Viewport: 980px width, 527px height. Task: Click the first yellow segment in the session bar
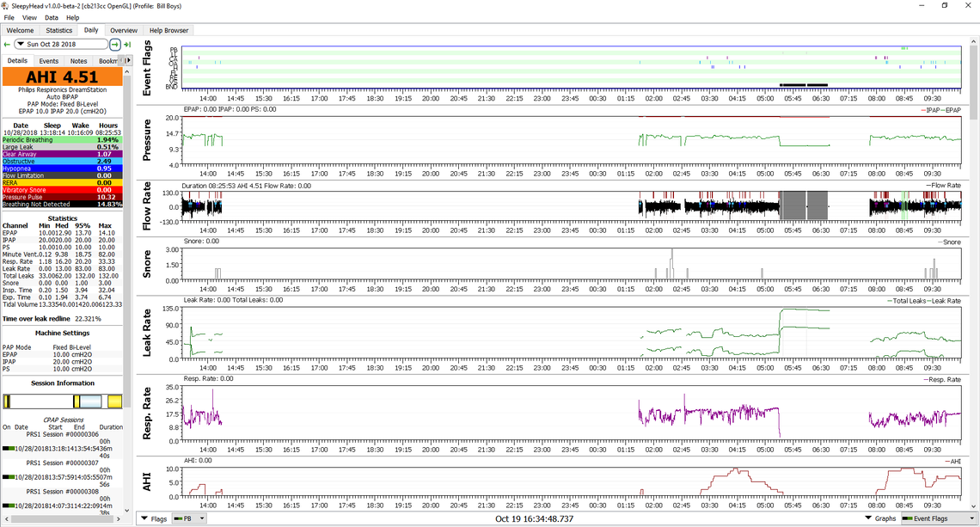[7, 401]
